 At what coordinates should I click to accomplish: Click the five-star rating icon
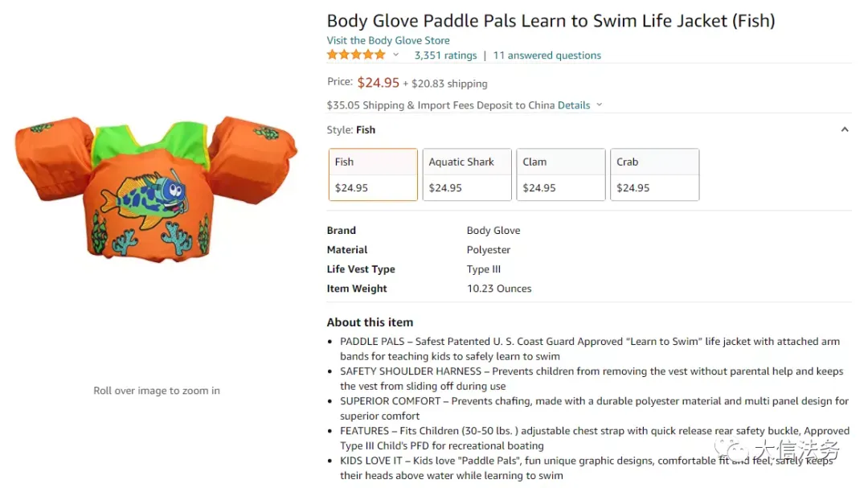tap(356, 55)
